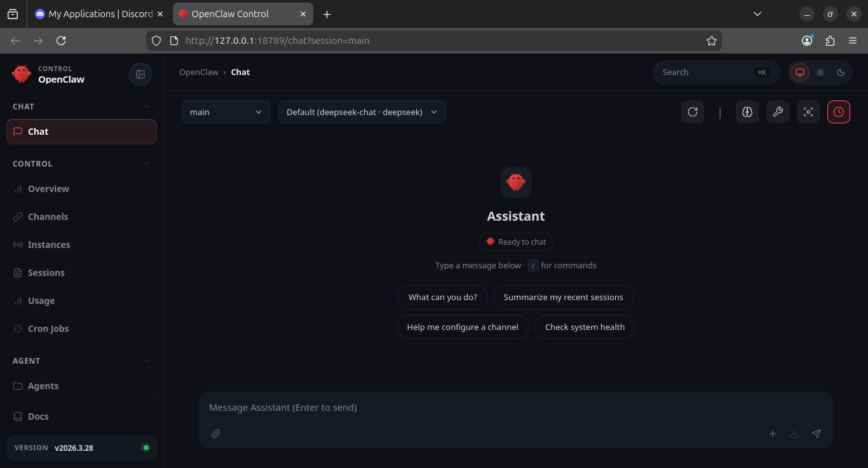Click the Check system health button
The height and width of the screenshot is (468, 868).
click(585, 327)
